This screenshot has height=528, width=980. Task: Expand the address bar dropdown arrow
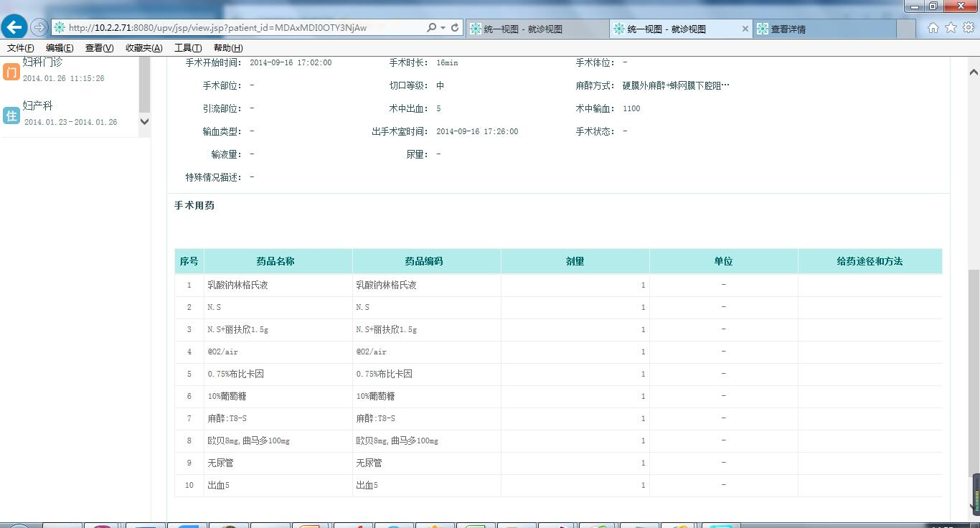click(x=443, y=27)
